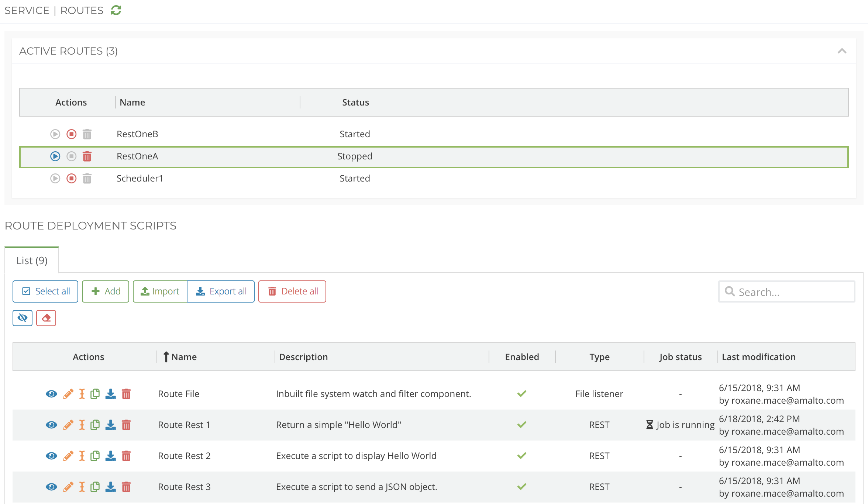This screenshot has height=504, width=868.
Task: Edit Route File script
Action: pyautogui.click(x=68, y=394)
